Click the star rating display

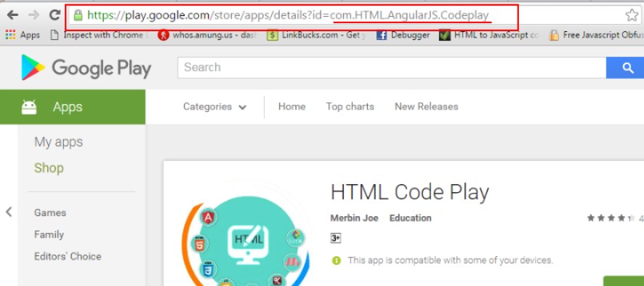click(x=611, y=218)
